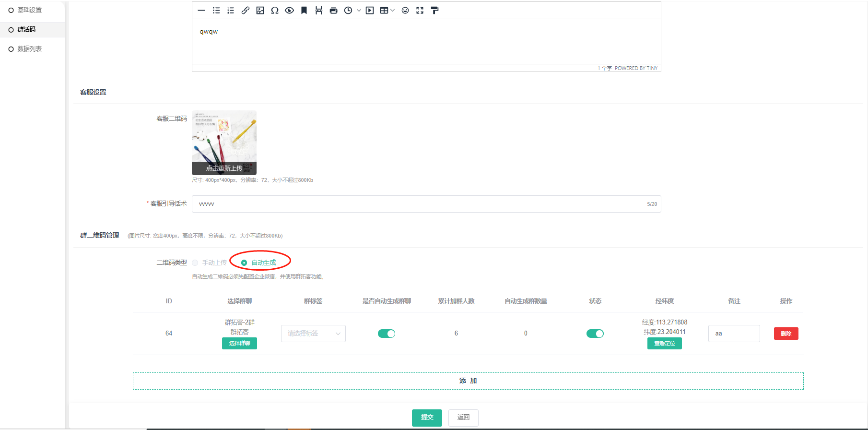Screen dimensions: 868x430
Task: Open the emoticons smiley picker
Action: (x=405, y=11)
